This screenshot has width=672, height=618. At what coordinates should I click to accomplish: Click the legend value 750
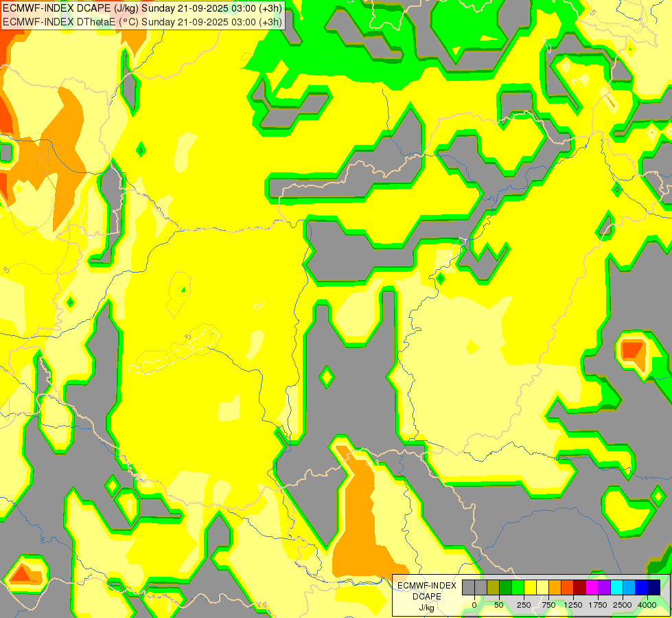pos(548,605)
